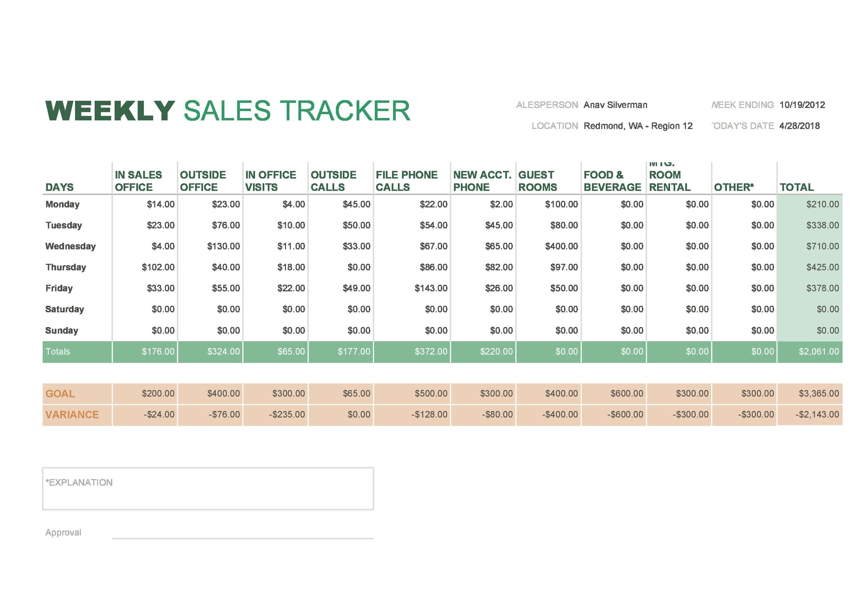
Task: Select the IN SALES OFFICE column header
Action: (x=138, y=181)
